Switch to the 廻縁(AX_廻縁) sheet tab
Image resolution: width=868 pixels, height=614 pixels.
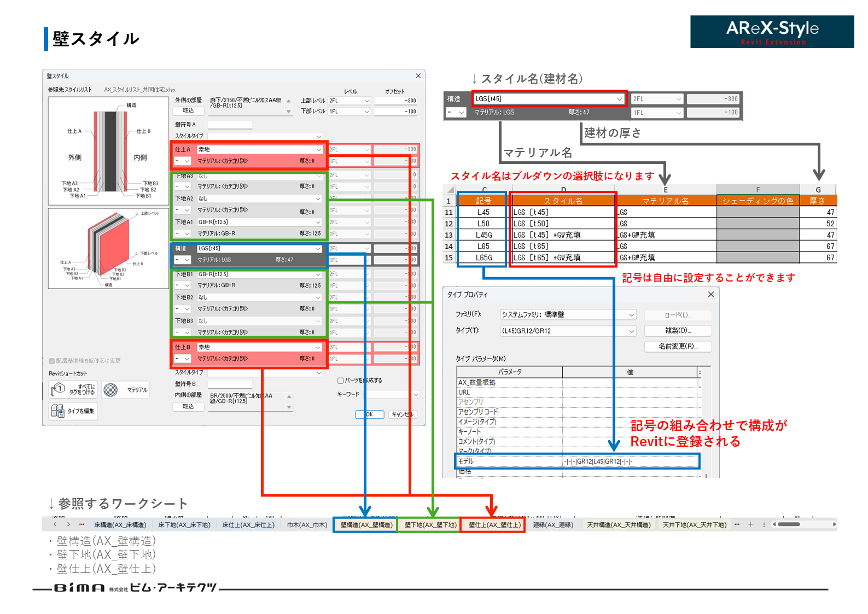click(x=553, y=525)
